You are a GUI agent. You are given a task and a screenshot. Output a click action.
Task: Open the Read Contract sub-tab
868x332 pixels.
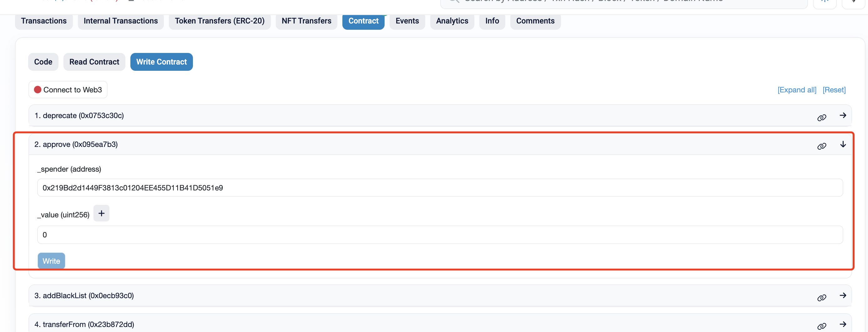pos(94,62)
